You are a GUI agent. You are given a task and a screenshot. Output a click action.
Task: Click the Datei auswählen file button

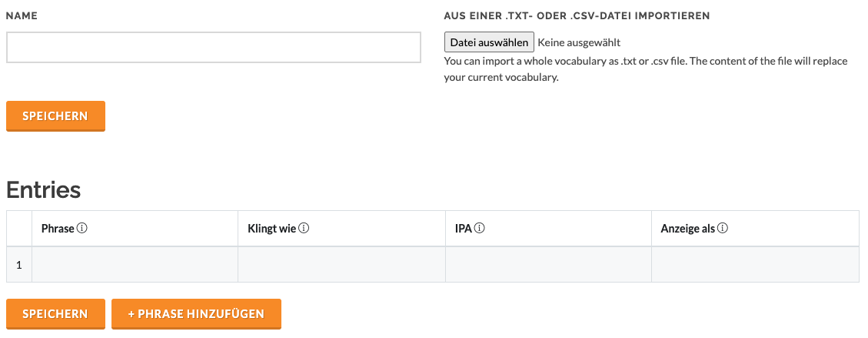coord(490,42)
